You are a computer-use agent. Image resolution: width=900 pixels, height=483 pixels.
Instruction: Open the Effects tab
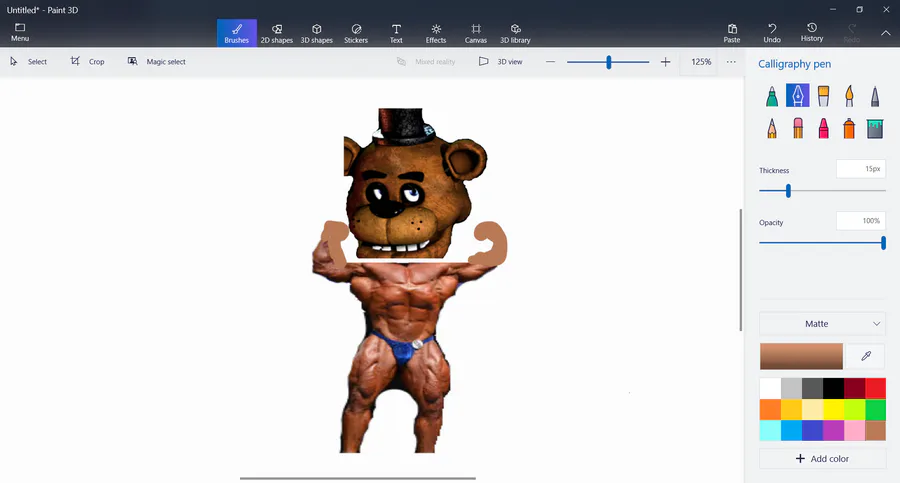[x=436, y=33]
